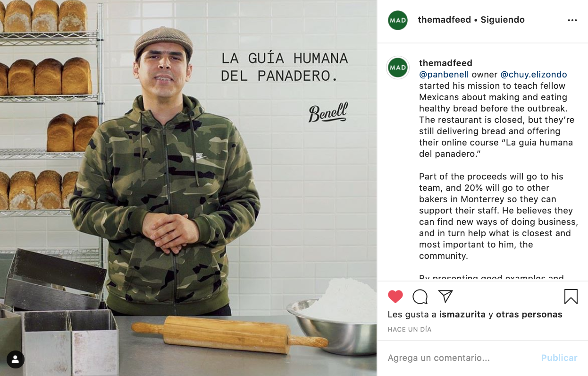The width and height of the screenshot is (588, 376).
Task: Open the MAD avatar beside the caption
Action: (398, 68)
